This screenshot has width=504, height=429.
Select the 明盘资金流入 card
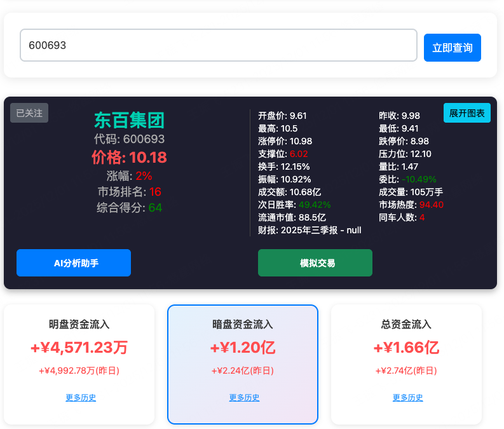[x=79, y=364]
